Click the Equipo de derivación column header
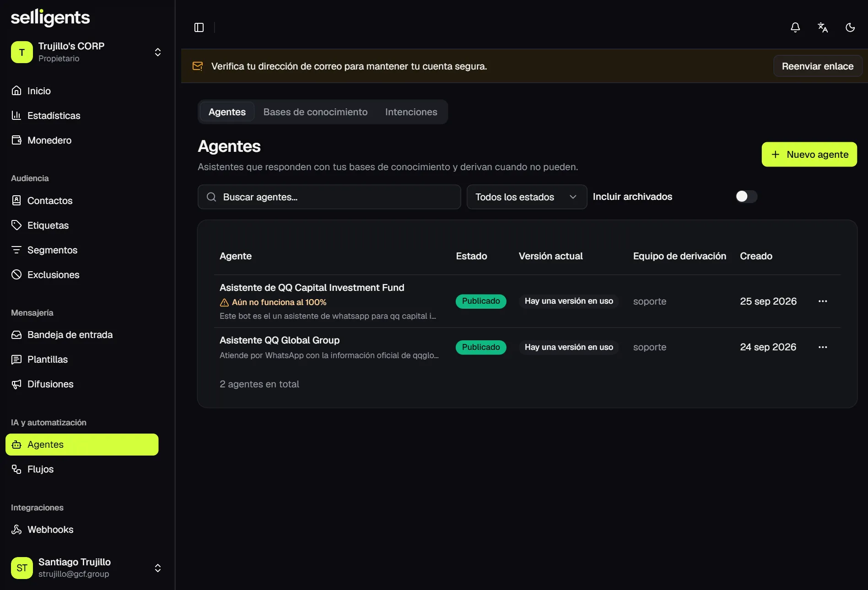The height and width of the screenshot is (590, 868). [679, 256]
